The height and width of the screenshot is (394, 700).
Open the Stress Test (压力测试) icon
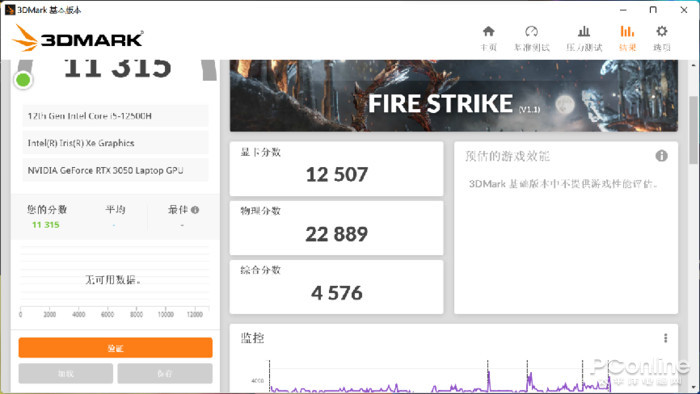(583, 31)
